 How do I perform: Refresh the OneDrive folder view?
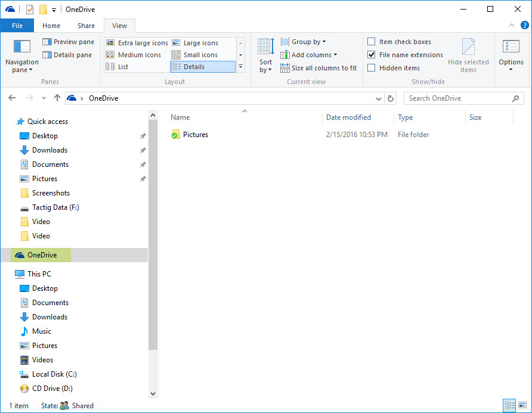click(x=391, y=98)
